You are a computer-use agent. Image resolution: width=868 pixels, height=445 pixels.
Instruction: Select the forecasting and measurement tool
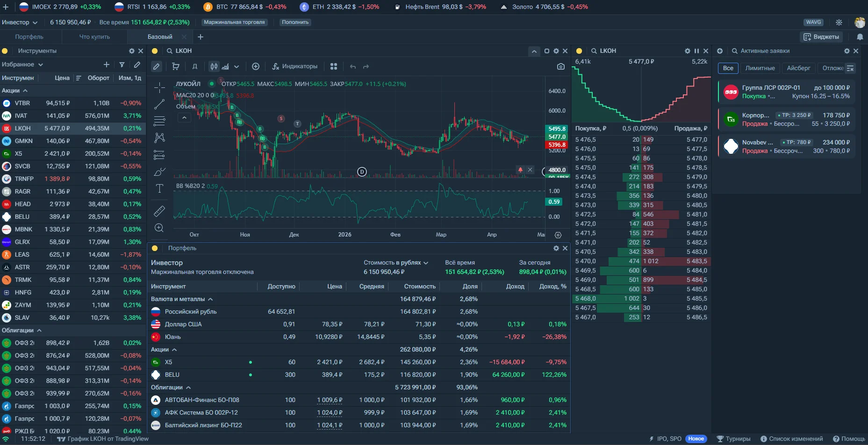(x=159, y=155)
